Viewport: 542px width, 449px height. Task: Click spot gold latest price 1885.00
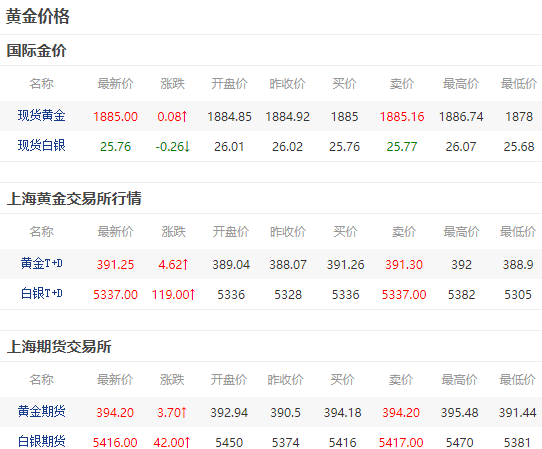[x=115, y=116]
